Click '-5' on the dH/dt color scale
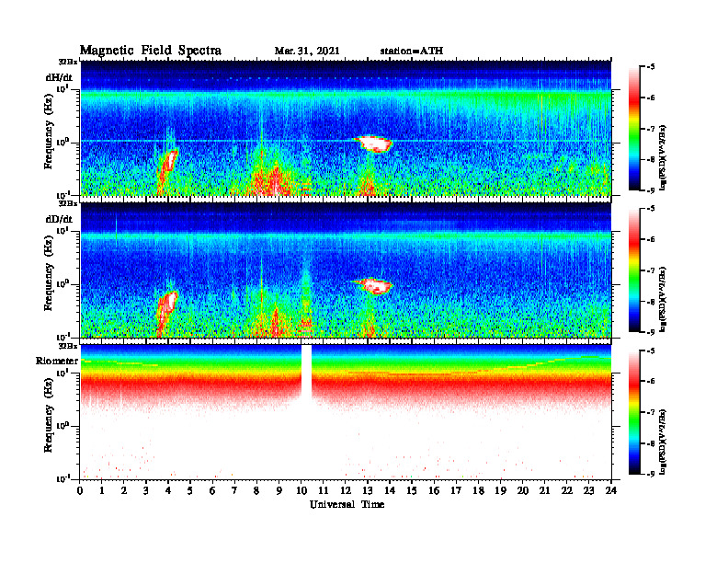This screenshot has height=563, width=728. (x=650, y=67)
